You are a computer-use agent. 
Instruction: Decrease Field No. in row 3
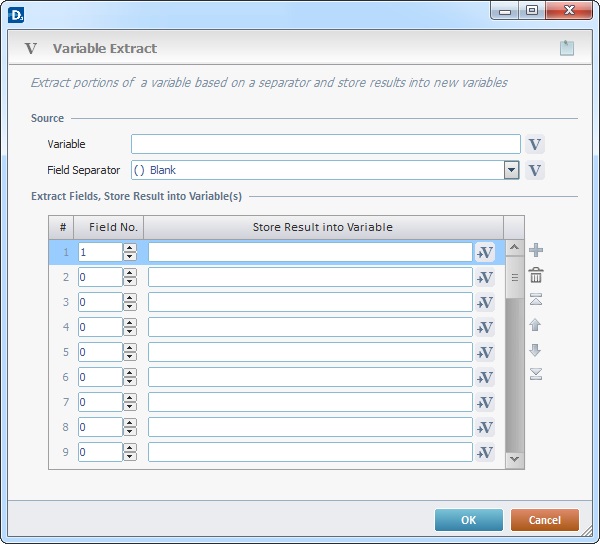click(130, 306)
